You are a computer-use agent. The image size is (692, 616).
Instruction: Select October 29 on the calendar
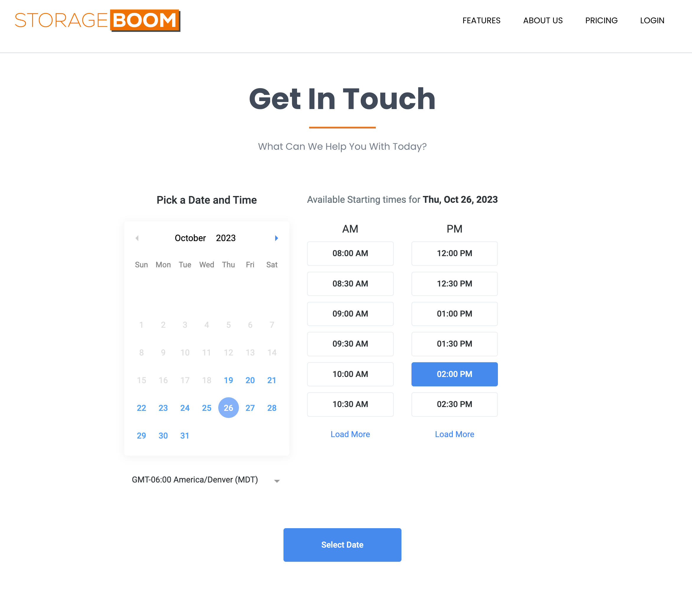point(142,436)
